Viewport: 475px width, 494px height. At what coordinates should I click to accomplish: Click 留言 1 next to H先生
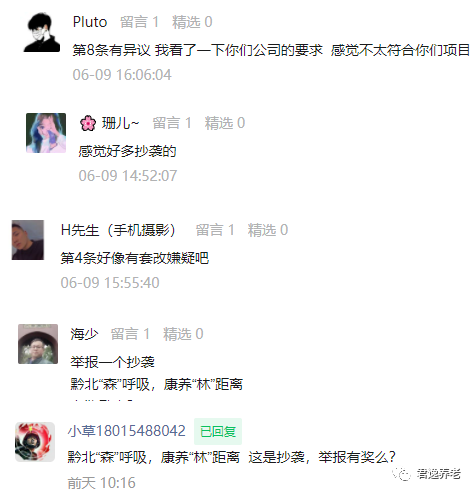pos(215,230)
